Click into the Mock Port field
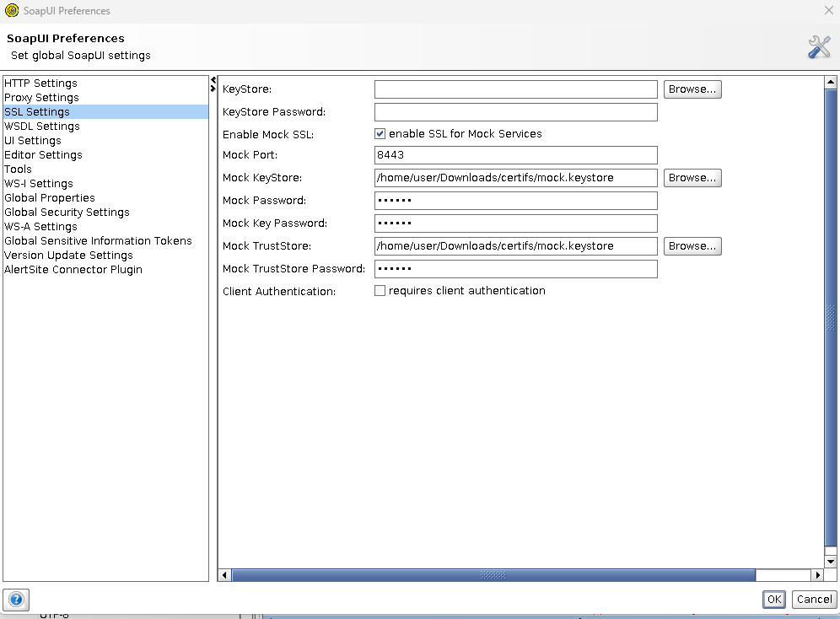 515,155
